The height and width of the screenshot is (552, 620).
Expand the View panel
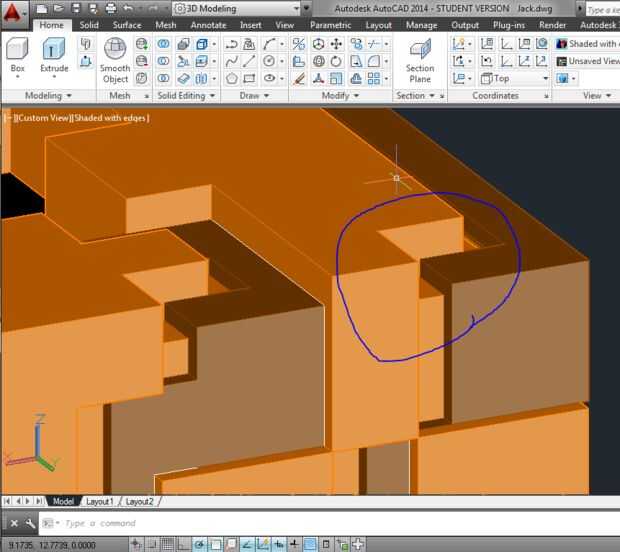click(597, 96)
